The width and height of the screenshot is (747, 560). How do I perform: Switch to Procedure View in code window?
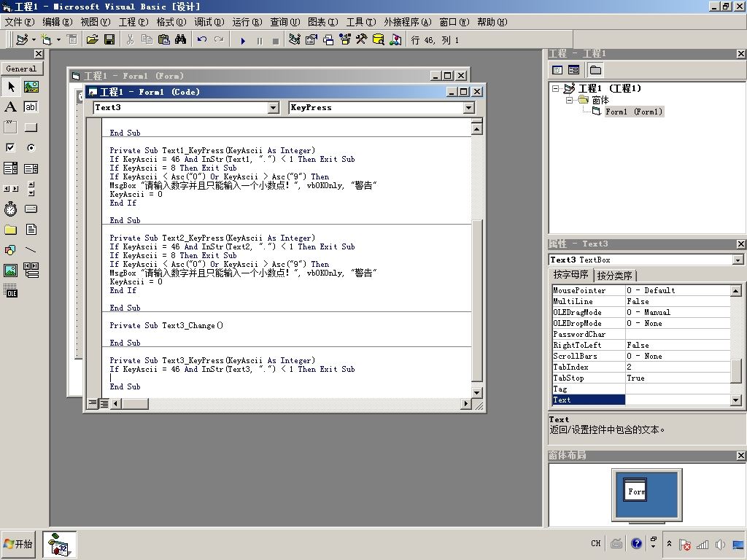tap(93, 404)
